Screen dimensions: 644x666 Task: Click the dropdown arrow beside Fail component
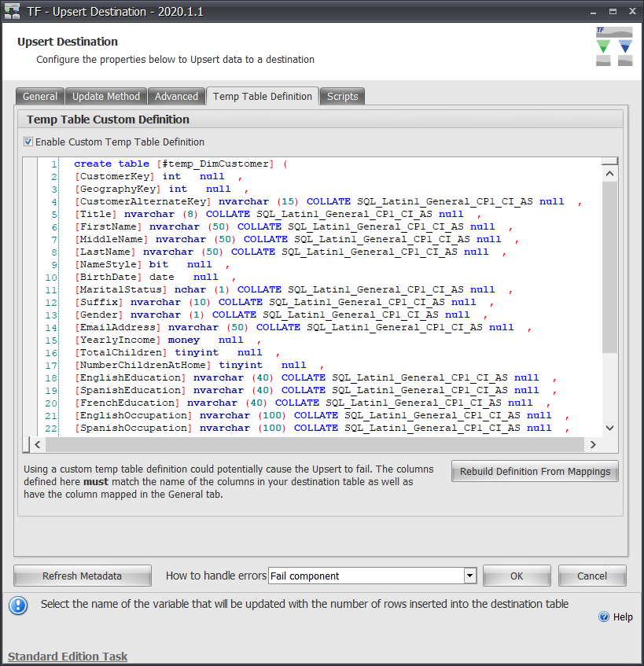click(469, 576)
